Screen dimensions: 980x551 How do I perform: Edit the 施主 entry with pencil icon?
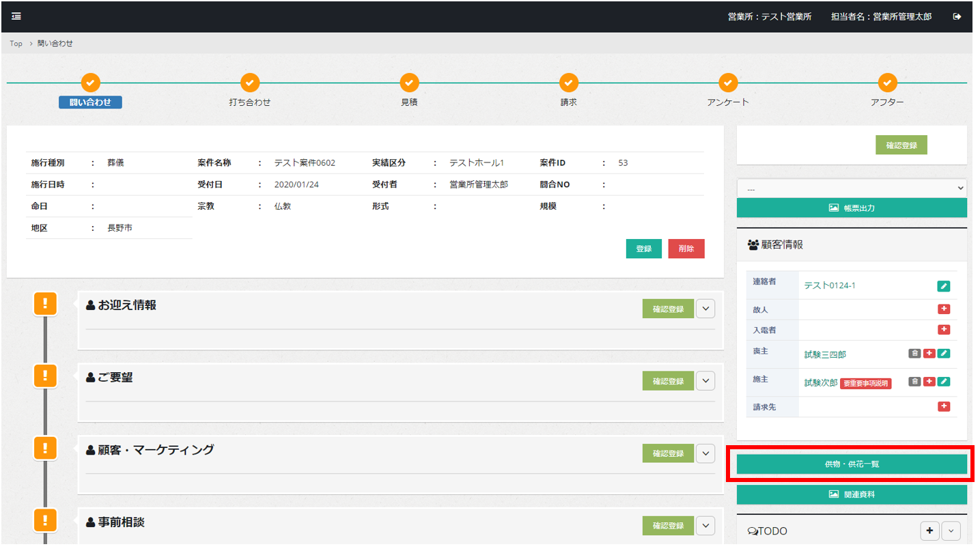(944, 382)
